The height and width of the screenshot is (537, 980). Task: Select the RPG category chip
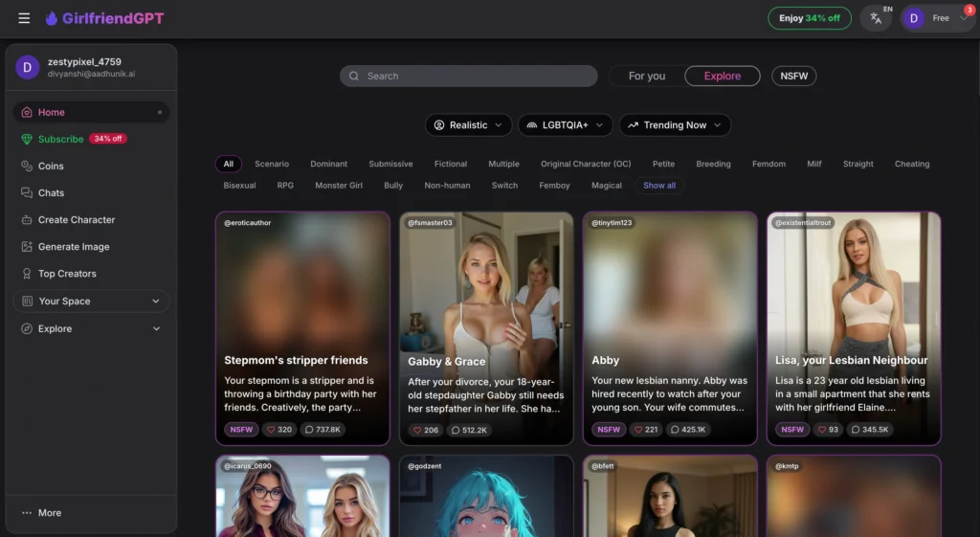click(285, 185)
